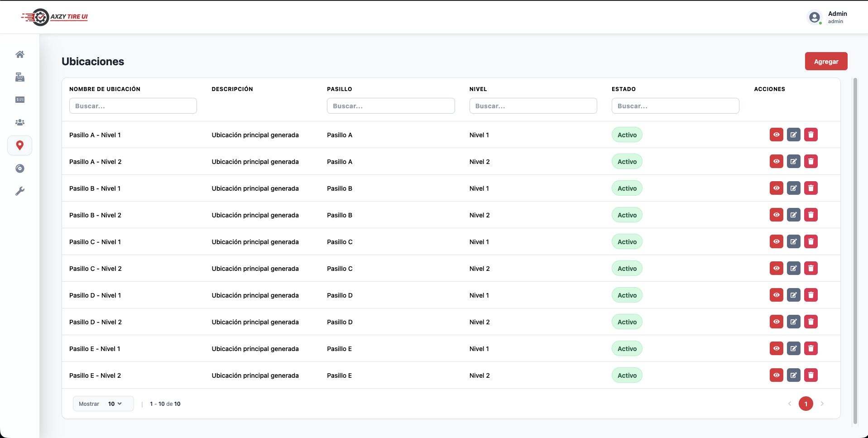Focus the Nombre de Ubicación search field

coord(133,106)
